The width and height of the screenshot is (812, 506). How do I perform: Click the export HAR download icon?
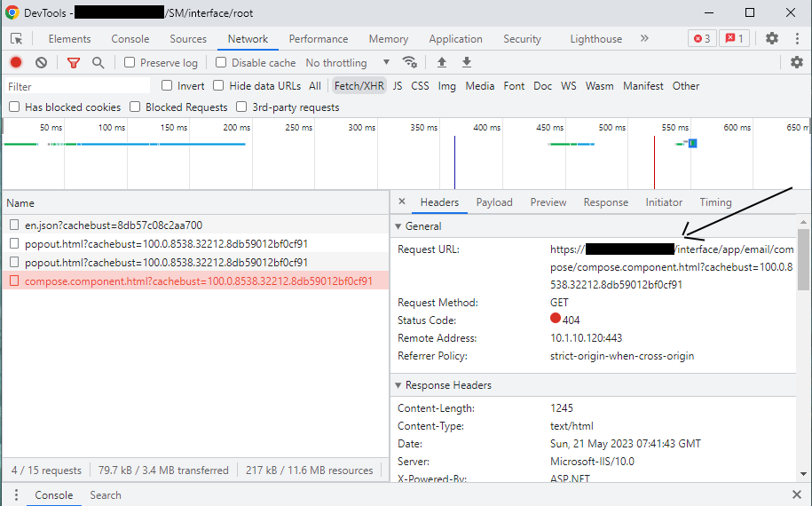pyautogui.click(x=467, y=62)
